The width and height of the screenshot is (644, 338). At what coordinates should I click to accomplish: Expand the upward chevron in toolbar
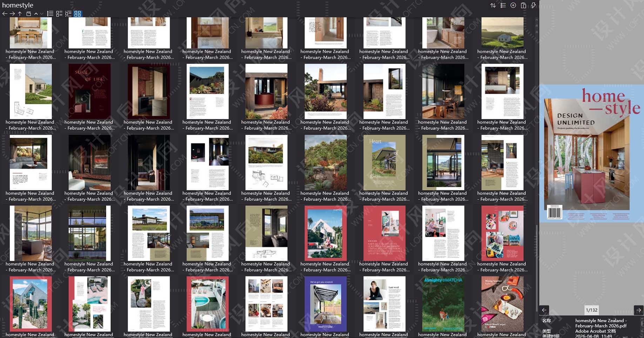(x=36, y=14)
